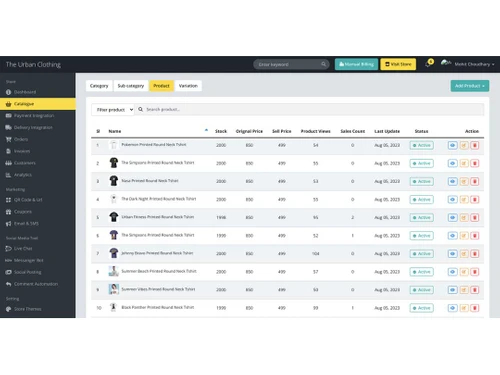This screenshot has width=500, height=375.
Task: Click the Last Update column header
Action: coord(387,131)
